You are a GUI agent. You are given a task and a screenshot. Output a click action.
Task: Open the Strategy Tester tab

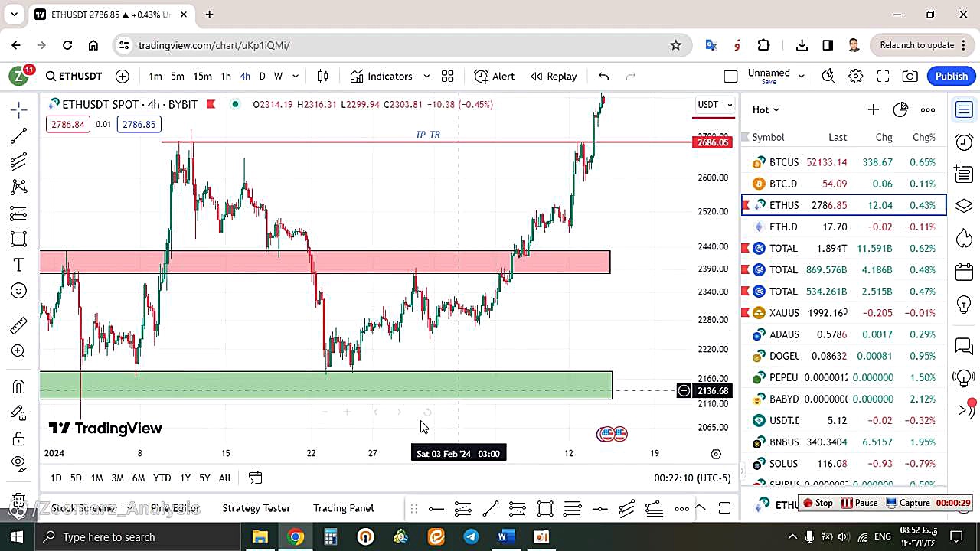tap(256, 508)
